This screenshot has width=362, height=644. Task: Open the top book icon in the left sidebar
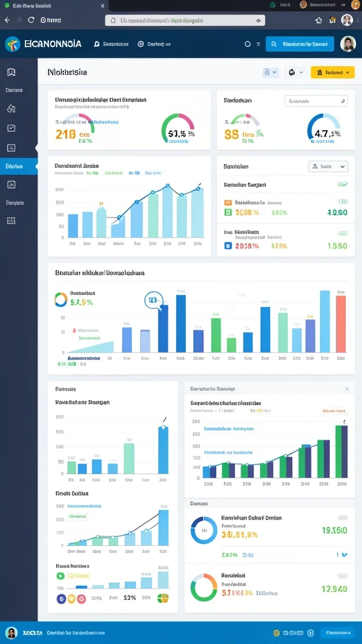11,72
